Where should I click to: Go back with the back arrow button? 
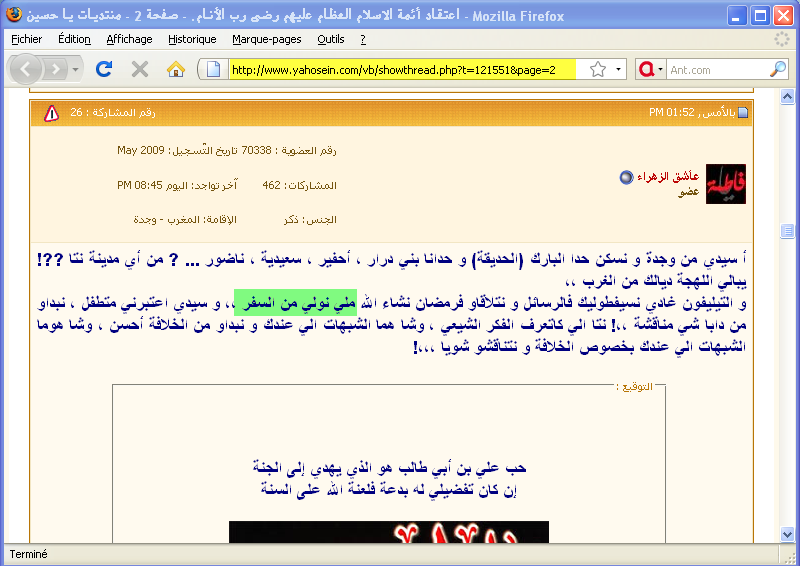point(25,69)
